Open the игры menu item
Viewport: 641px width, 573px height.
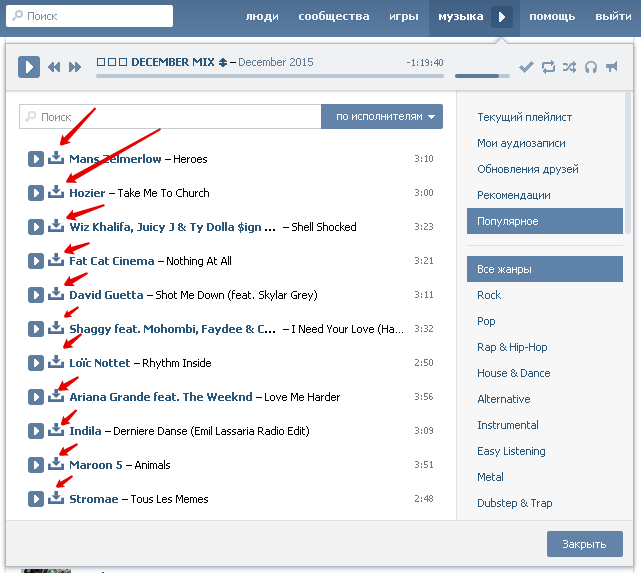[x=403, y=17]
